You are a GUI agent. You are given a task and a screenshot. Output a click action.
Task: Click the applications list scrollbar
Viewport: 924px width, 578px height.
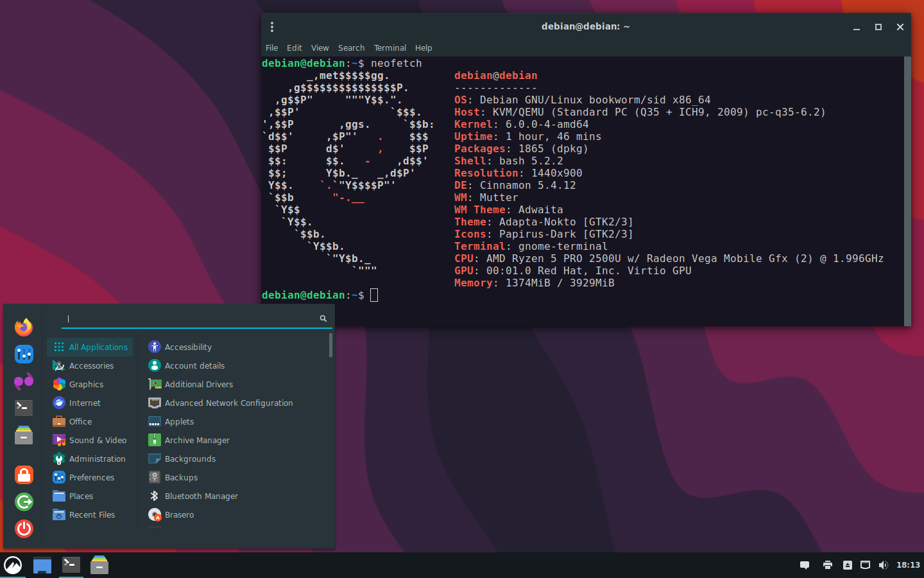pos(330,345)
